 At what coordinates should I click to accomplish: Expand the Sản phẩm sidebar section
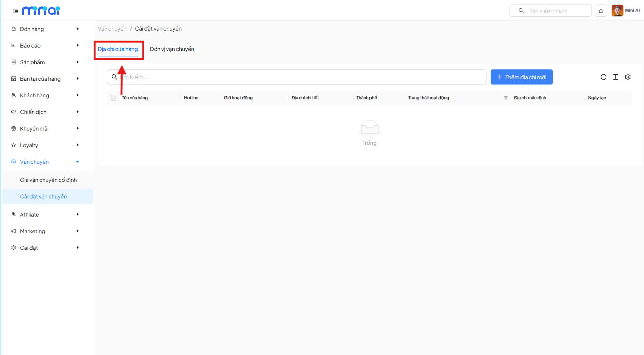pos(45,62)
